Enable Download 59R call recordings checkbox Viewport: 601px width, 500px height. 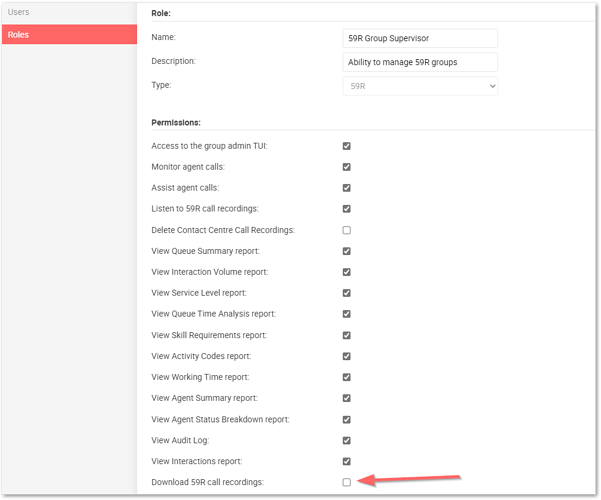click(x=347, y=482)
